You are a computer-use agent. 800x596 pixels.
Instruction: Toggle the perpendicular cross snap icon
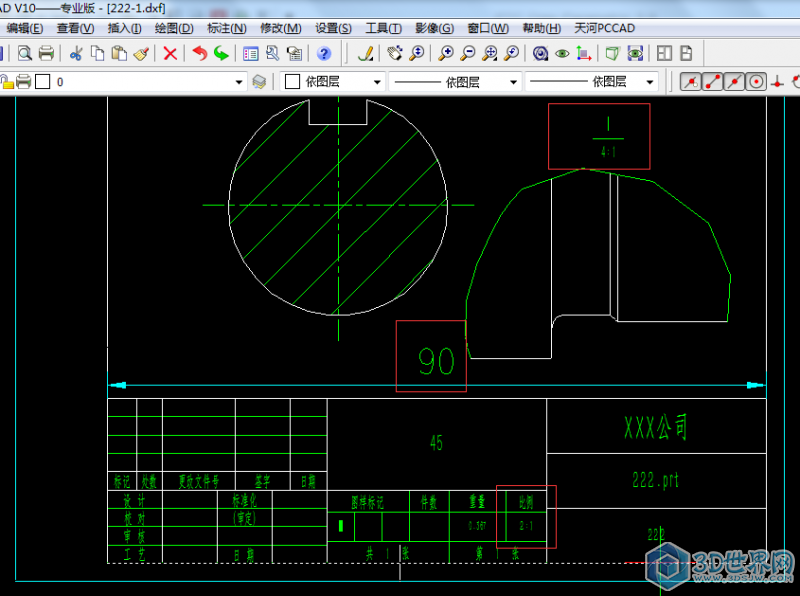(777, 82)
